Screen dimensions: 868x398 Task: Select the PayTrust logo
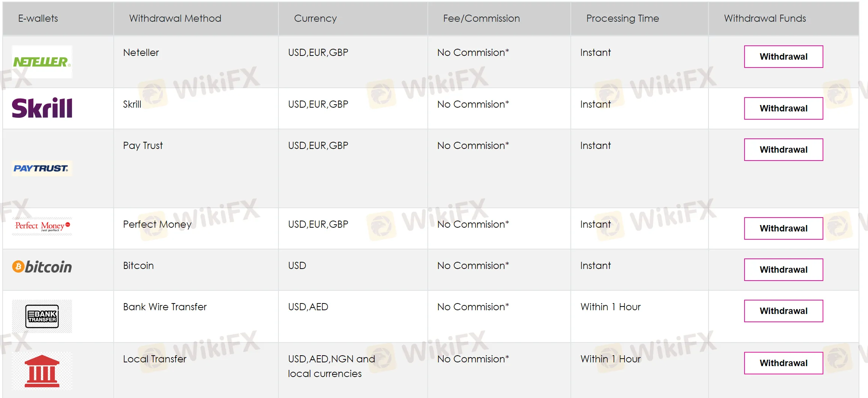pos(42,168)
